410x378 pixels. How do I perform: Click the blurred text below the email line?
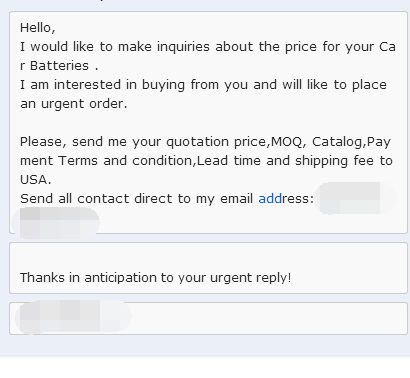point(55,222)
